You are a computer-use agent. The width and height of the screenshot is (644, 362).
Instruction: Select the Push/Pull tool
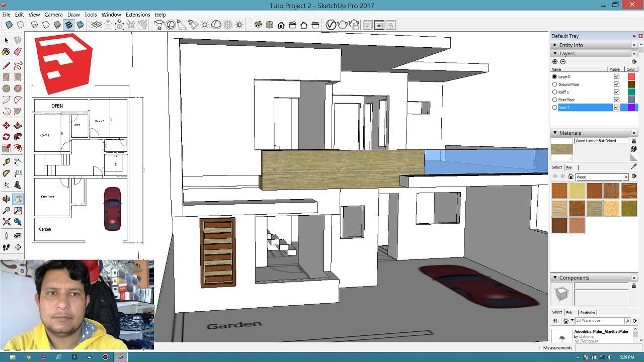(x=18, y=125)
